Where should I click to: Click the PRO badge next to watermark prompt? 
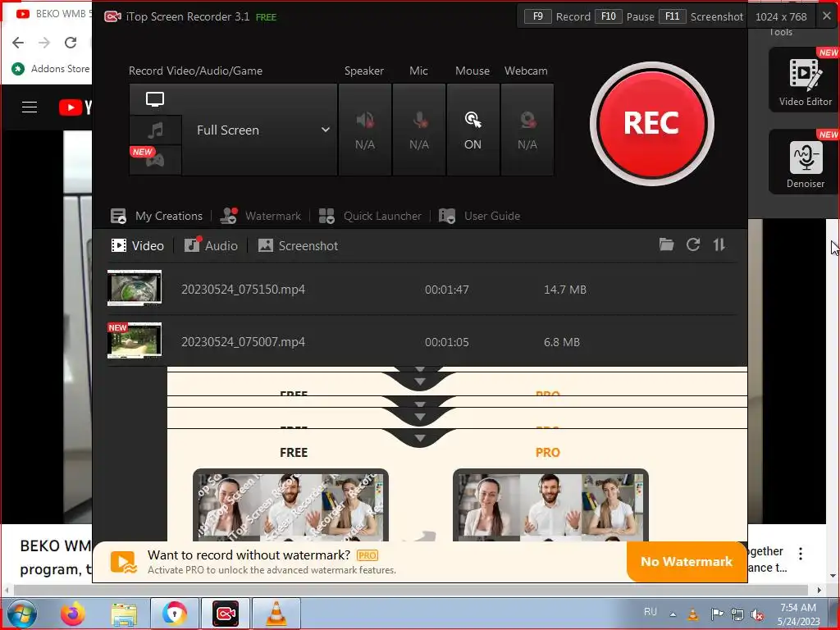point(367,555)
